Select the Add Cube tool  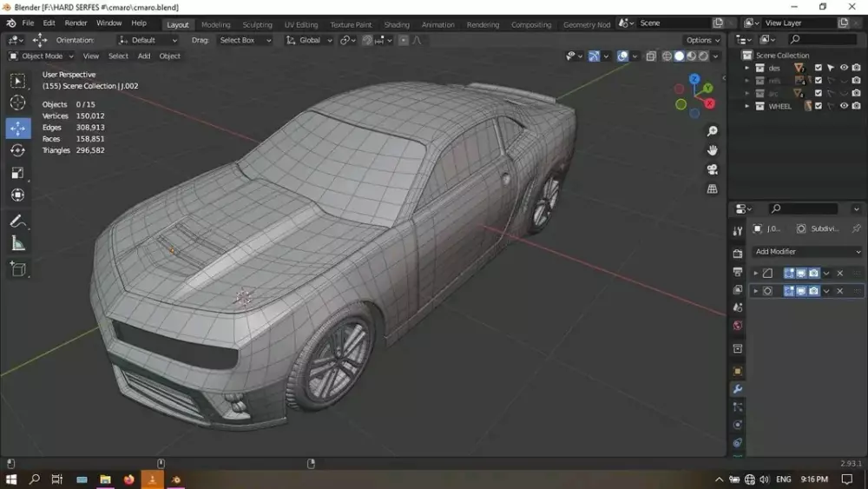pos(17,269)
